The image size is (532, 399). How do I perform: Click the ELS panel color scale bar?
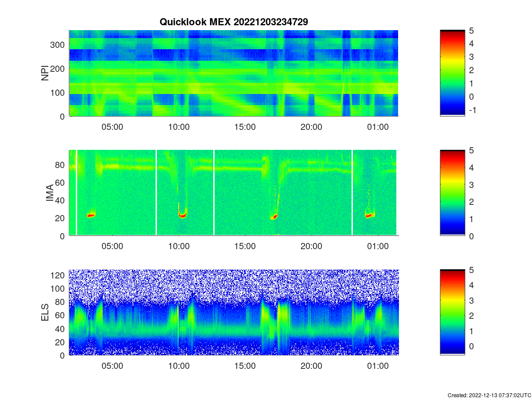[452, 312]
